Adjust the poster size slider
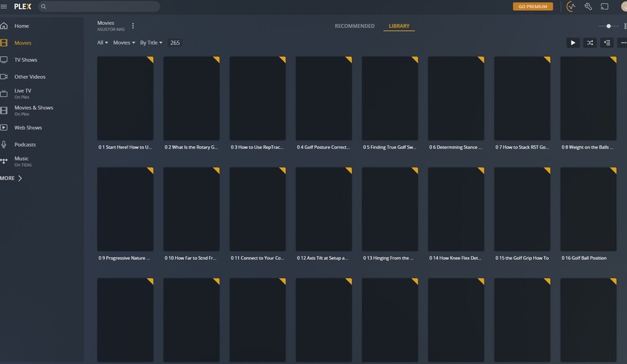The width and height of the screenshot is (627, 364). [x=608, y=26]
